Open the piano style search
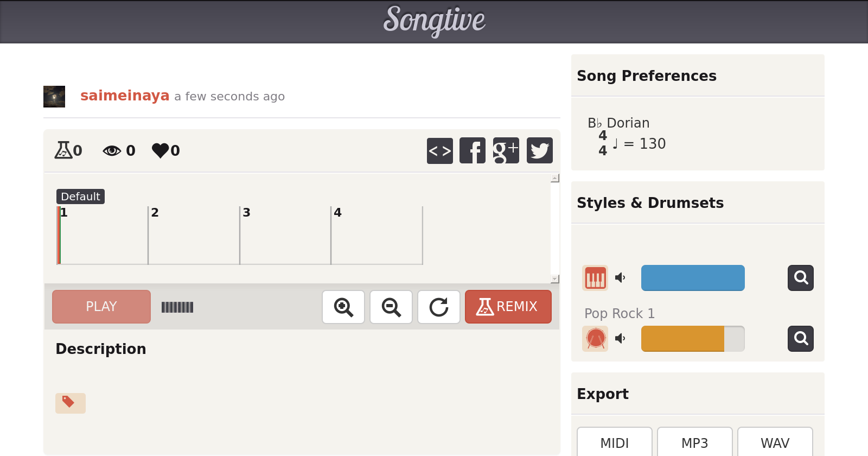This screenshot has width=868, height=456. (801, 278)
